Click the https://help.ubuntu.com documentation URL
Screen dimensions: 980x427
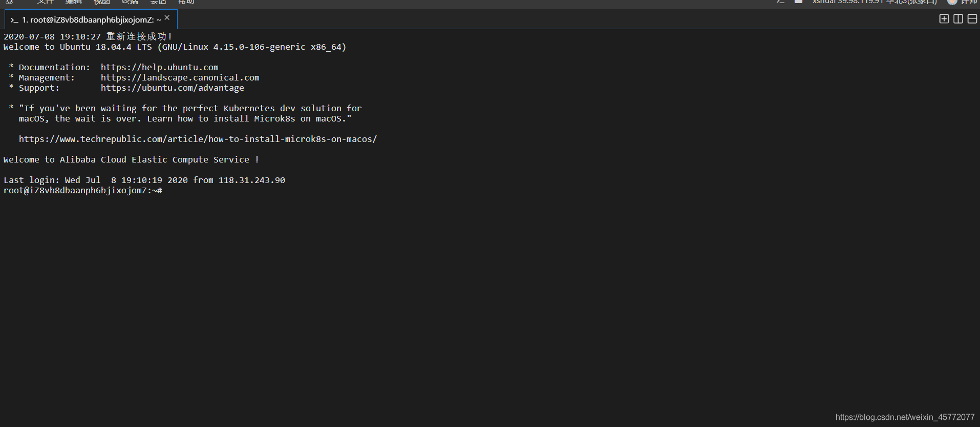tap(160, 67)
